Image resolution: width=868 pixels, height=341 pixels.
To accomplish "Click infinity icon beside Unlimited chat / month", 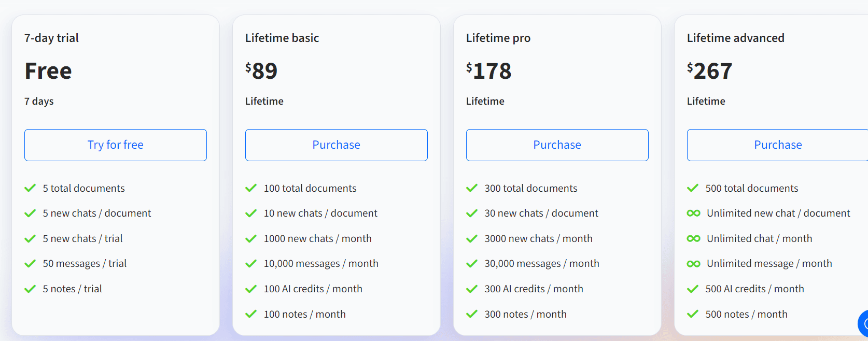I will pos(694,238).
